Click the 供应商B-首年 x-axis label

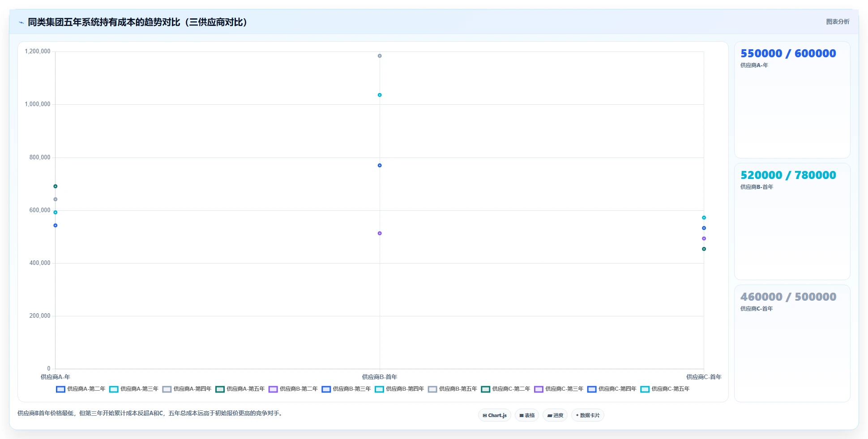[380, 377]
